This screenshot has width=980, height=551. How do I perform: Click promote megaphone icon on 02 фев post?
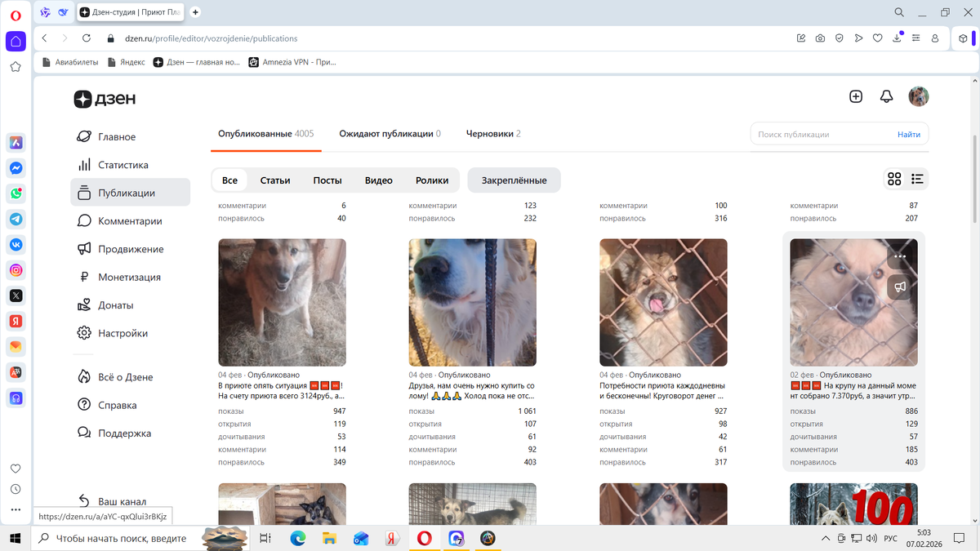pyautogui.click(x=899, y=287)
